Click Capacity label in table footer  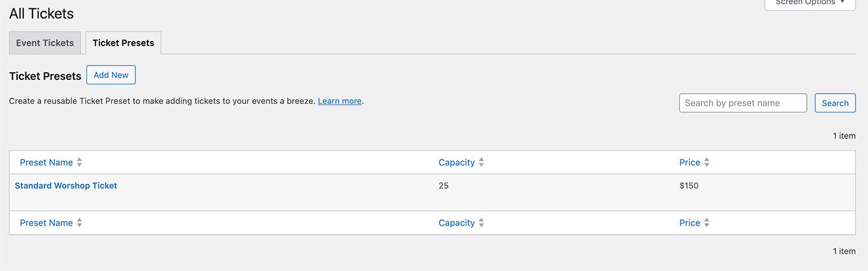457,223
